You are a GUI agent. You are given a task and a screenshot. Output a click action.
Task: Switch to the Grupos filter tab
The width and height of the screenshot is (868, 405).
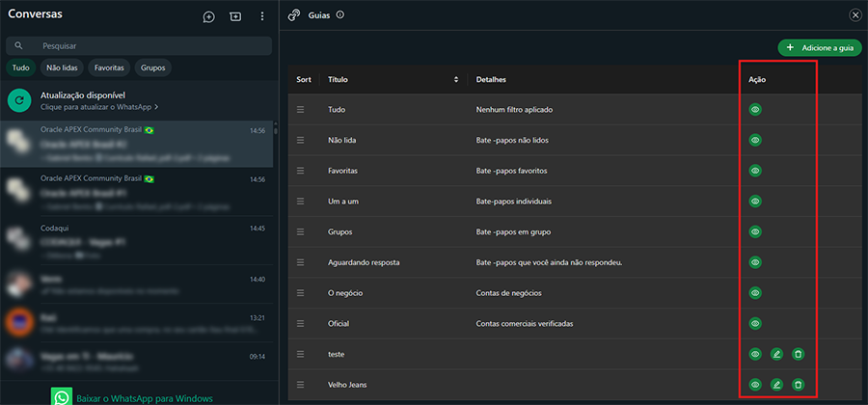(x=152, y=67)
